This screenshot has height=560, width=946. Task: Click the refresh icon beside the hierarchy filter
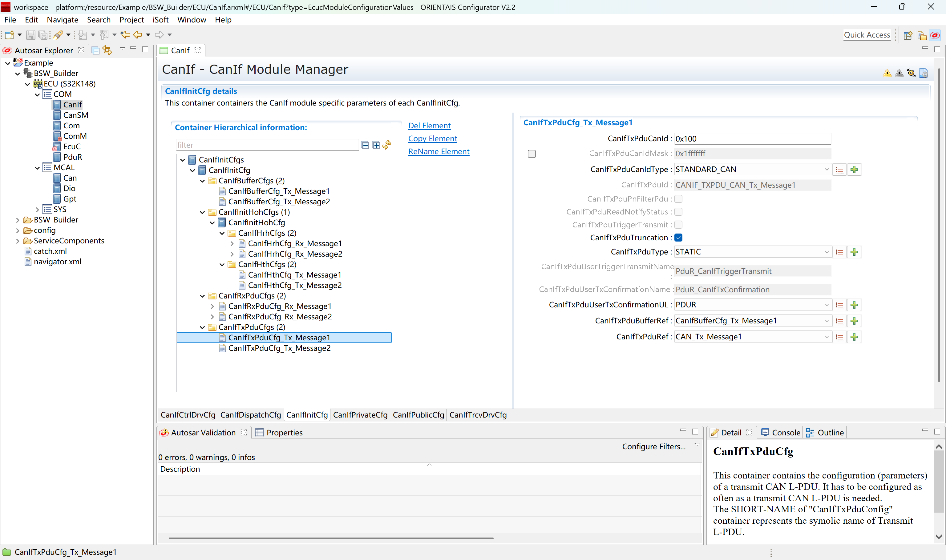pyautogui.click(x=387, y=145)
